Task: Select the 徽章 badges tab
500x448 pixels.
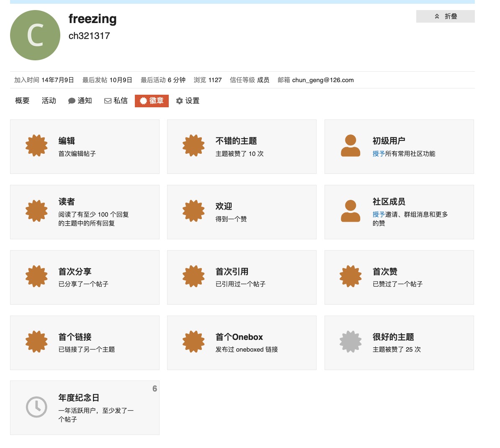Action: point(152,101)
